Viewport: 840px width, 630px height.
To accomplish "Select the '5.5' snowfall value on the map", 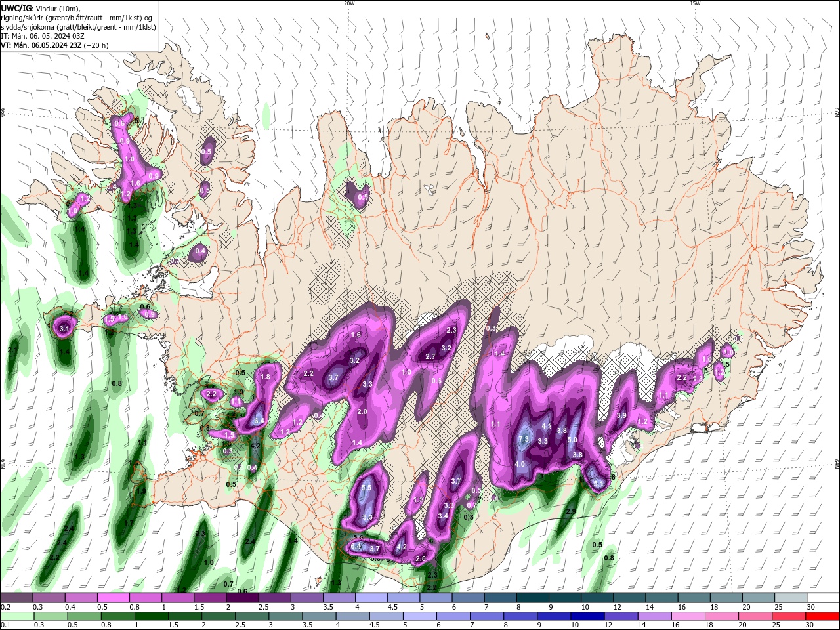I will [x=366, y=488].
